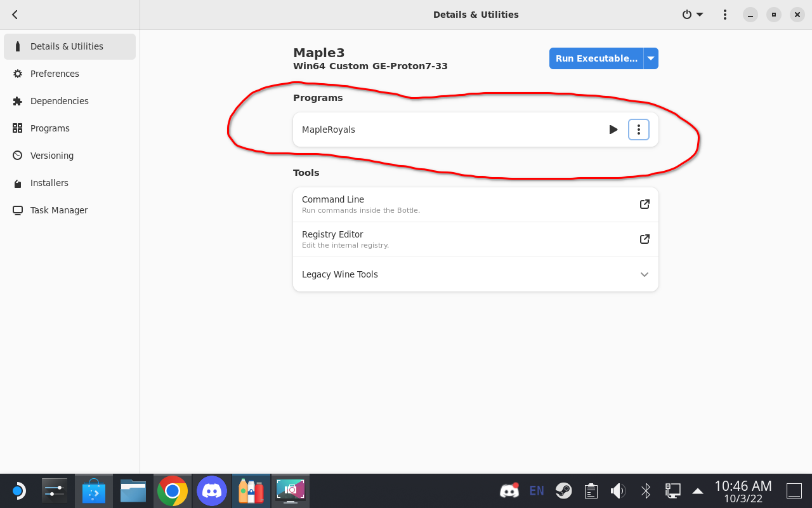Launch MapleRoyals with the play button
The width and height of the screenshot is (812, 508).
coord(613,130)
